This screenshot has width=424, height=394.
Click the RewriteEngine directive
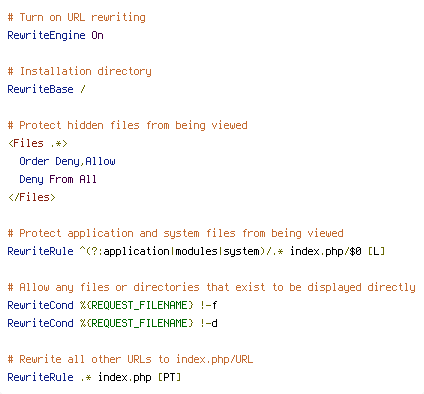coord(46,35)
